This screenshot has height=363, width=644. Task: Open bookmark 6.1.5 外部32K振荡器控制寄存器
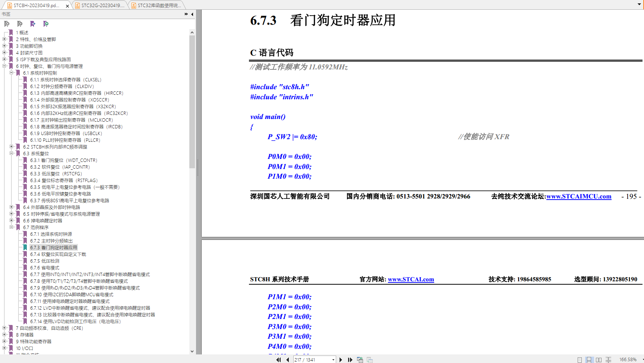click(x=73, y=106)
